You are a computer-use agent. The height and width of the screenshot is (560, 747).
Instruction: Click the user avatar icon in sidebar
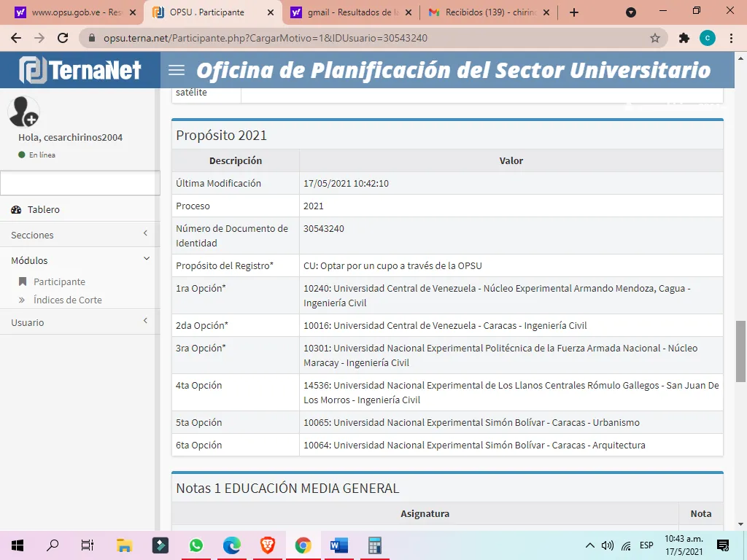[x=23, y=112]
